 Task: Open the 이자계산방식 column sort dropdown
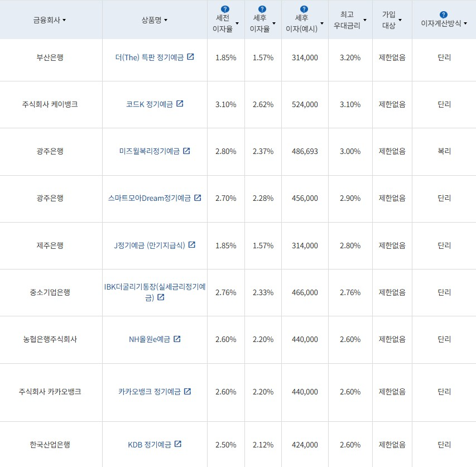(x=465, y=23)
